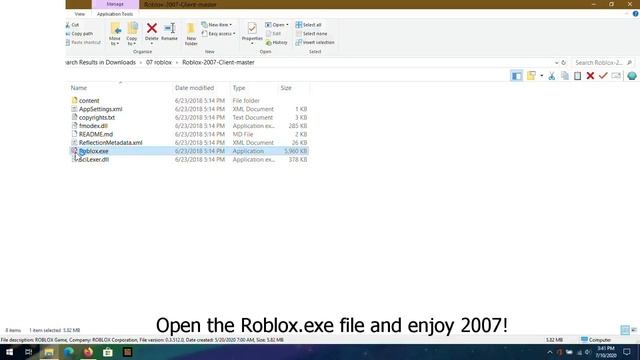Open File Explorer from the taskbar
Image resolution: width=640 pixels, height=360 pixels.
tap(49, 352)
